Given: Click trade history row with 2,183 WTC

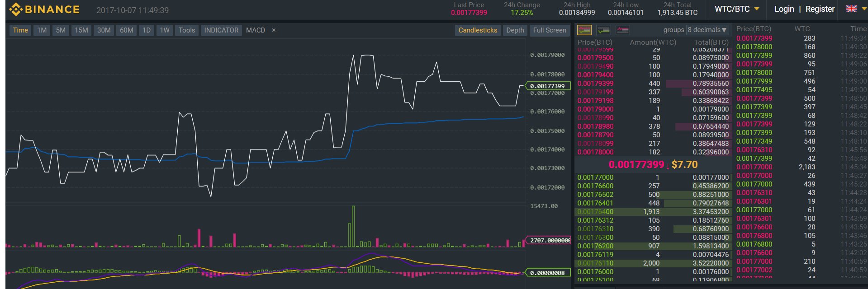Looking at the screenshot, I should tap(801, 167).
